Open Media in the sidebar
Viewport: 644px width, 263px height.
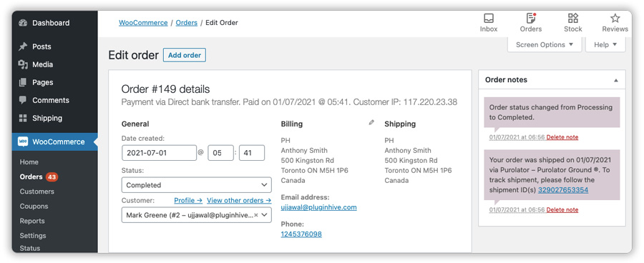coord(43,64)
